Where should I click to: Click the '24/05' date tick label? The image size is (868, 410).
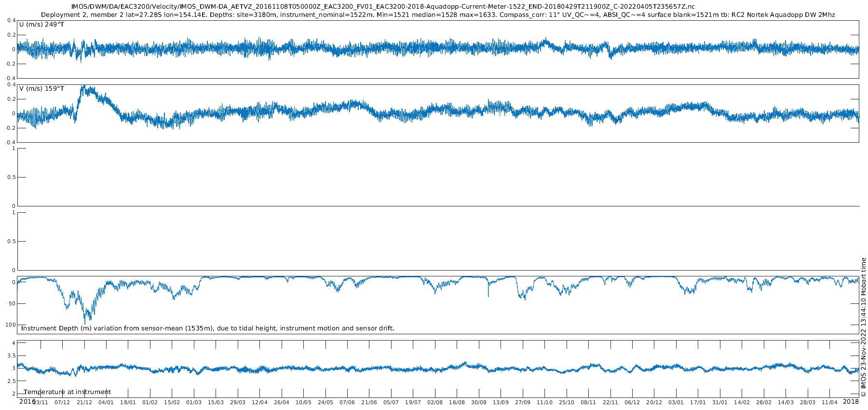325,402
